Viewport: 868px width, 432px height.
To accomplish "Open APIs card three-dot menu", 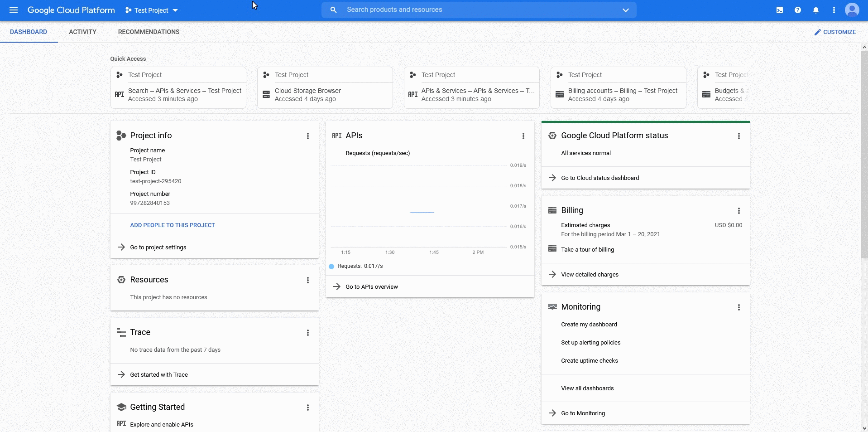I will click(x=523, y=136).
